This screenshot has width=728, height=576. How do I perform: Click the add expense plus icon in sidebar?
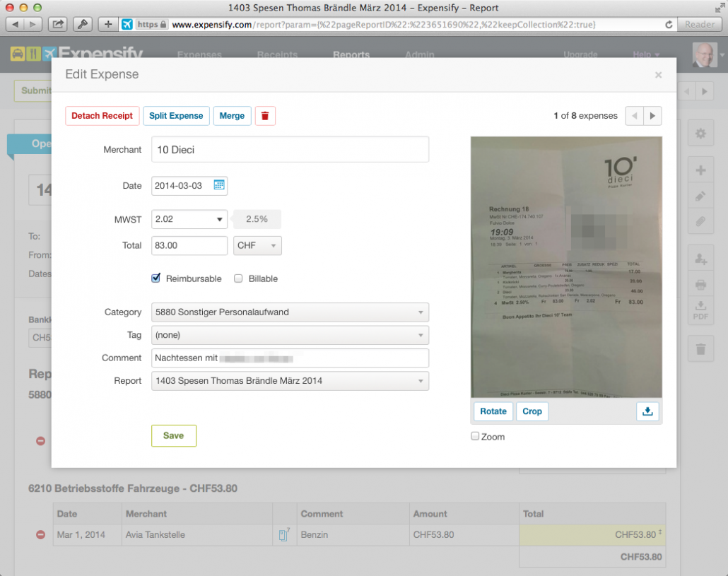pyautogui.click(x=700, y=170)
